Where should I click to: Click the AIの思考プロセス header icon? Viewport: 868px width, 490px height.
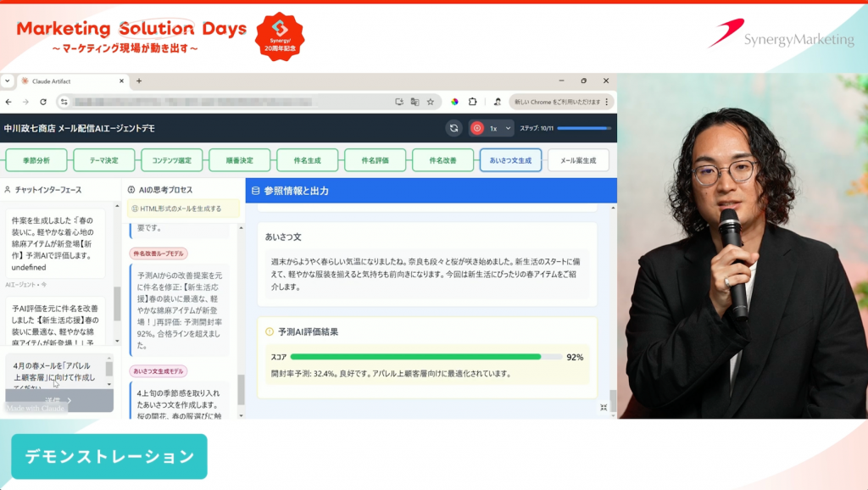(x=131, y=190)
